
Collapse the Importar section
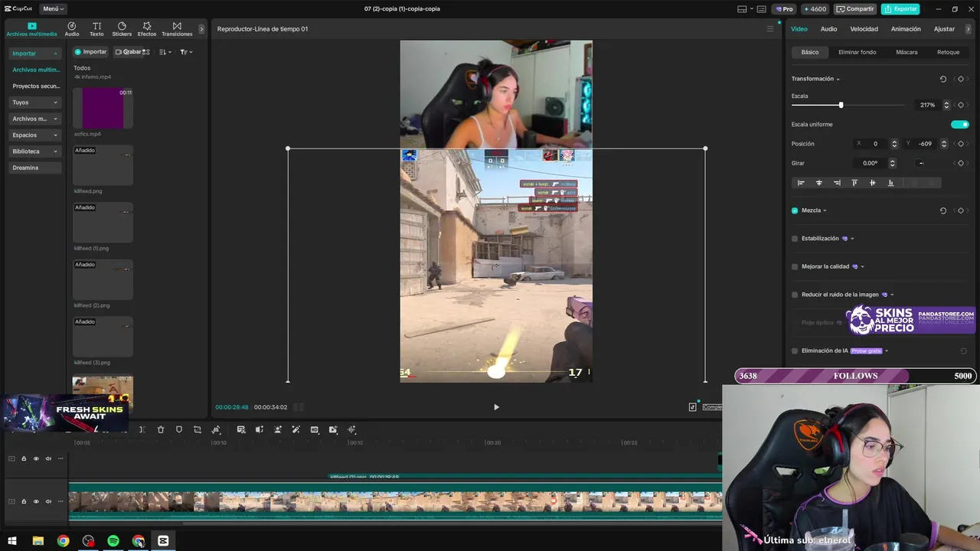(x=55, y=54)
